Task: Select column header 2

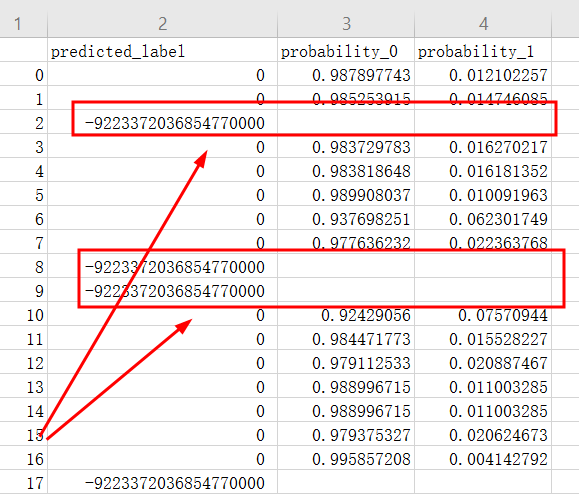Action: (162, 24)
